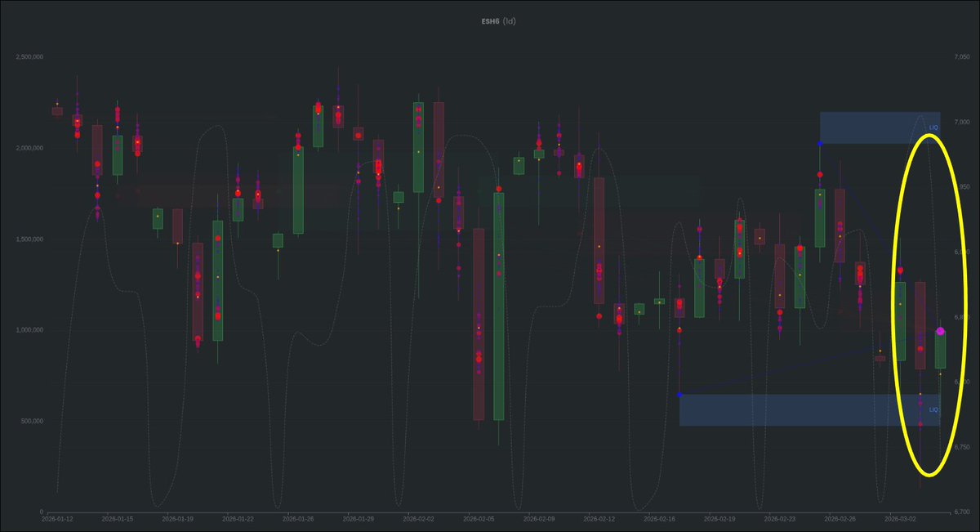The width and height of the screenshot is (980, 532).
Task: Select the lower blue liquidity zone rectangle
Action: [809, 410]
